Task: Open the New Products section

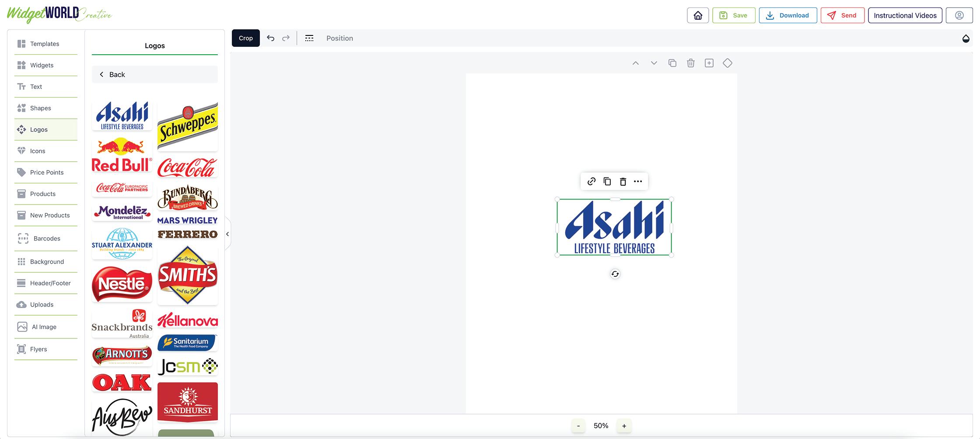Action: pos(46,215)
